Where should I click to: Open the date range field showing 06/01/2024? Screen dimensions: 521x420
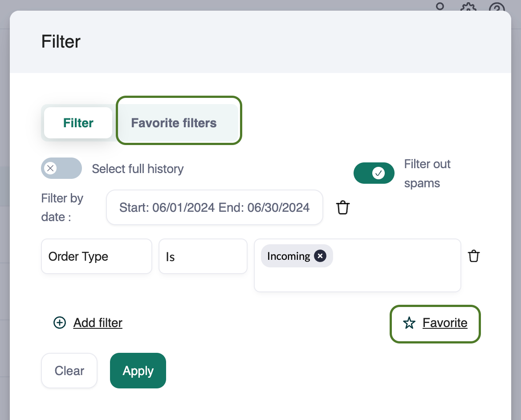coord(214,207)
